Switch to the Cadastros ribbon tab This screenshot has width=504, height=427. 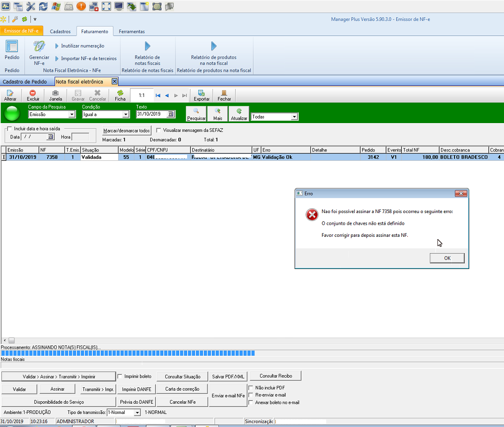click(x=60, y=32)
